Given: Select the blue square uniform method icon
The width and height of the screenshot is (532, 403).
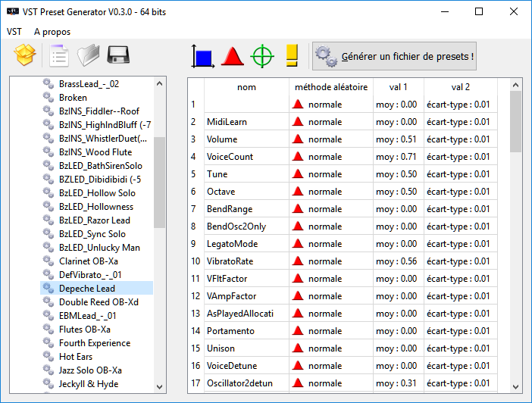Looking at the screenshot, I should click(x=203, y=56).
